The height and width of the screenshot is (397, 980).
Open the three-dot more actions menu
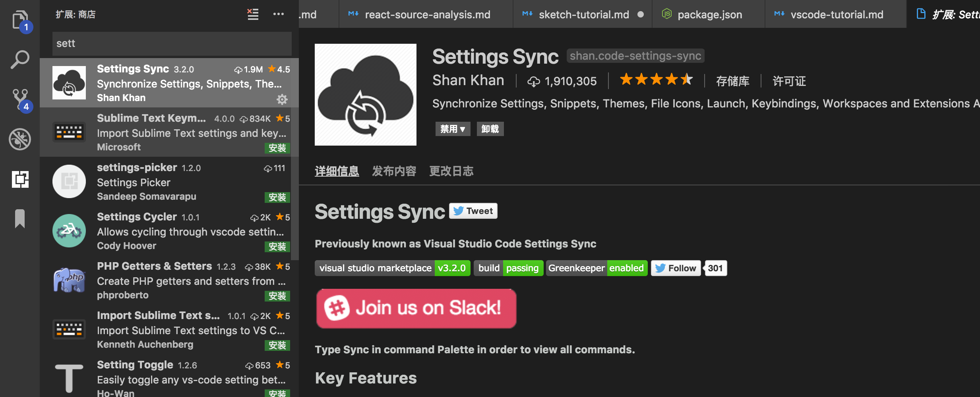(x=279, y=14)
